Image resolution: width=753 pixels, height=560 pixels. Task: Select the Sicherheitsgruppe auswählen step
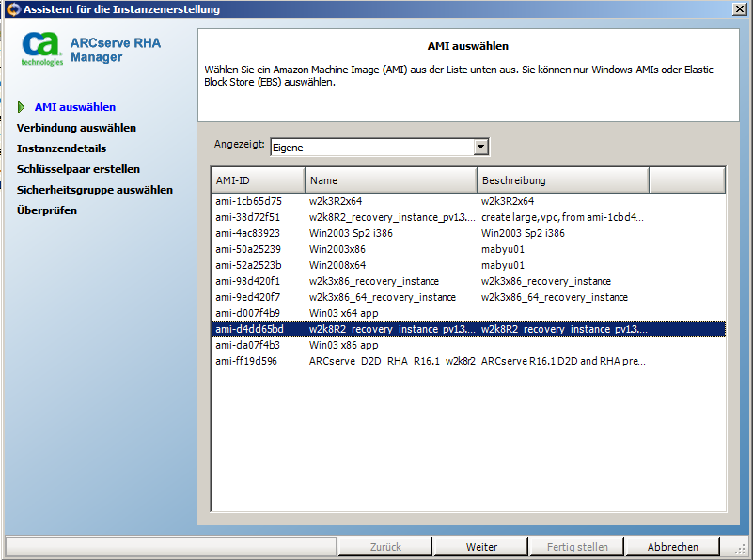(94, 190)
